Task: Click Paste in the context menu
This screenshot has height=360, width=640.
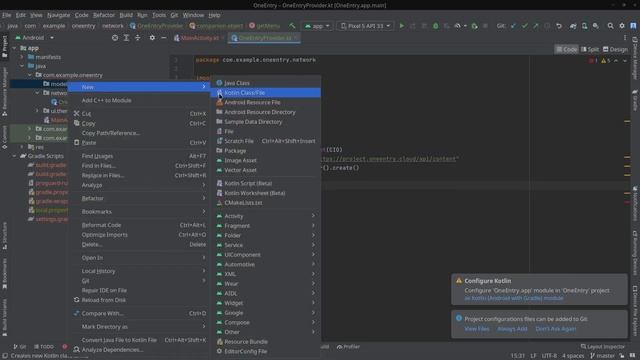Action: pos(139,142)
